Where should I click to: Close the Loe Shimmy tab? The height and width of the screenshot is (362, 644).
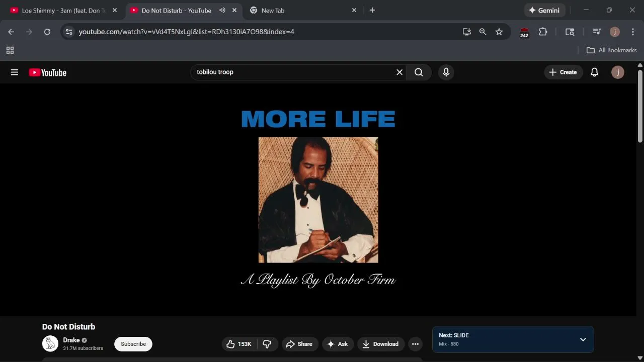coord(115,10)
